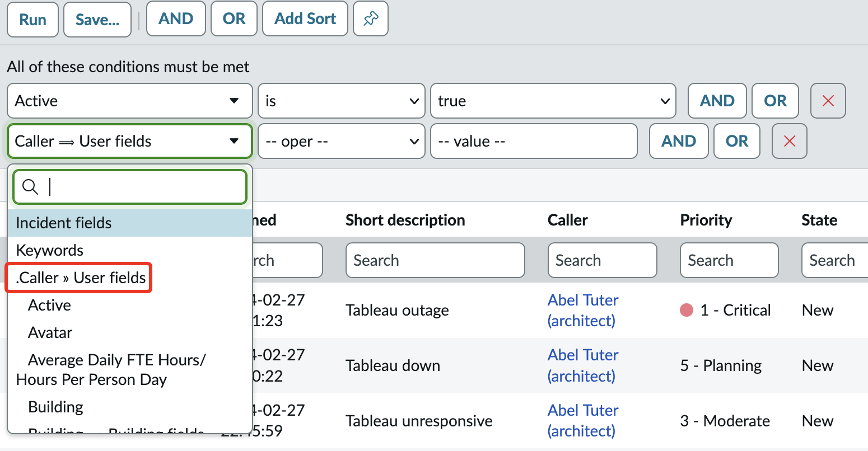The image size is (868, 451).
Task: Pick the 'Avatar' field option
Action: tap(50, 332)
